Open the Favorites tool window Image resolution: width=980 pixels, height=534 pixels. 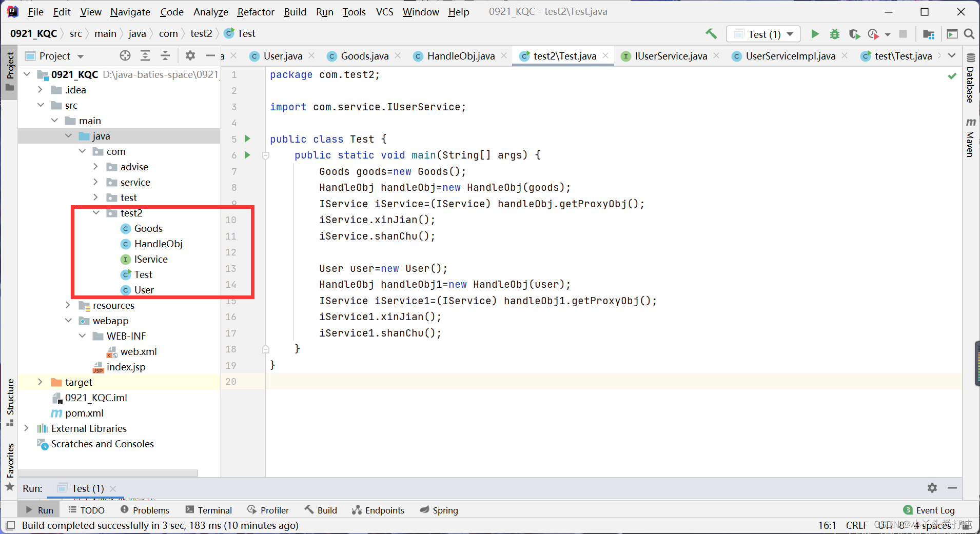click(x=10, y=466)
